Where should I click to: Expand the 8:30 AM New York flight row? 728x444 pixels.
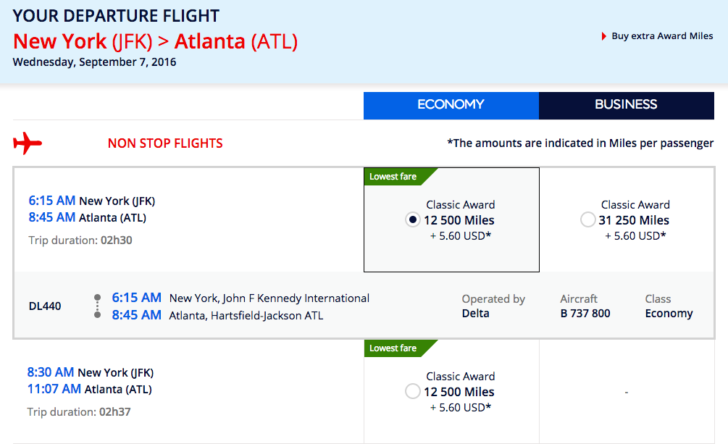(188, 392)
